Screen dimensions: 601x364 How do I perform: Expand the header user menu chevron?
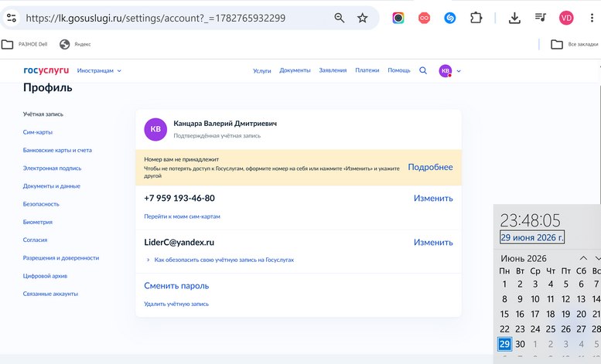coord(459,71)
